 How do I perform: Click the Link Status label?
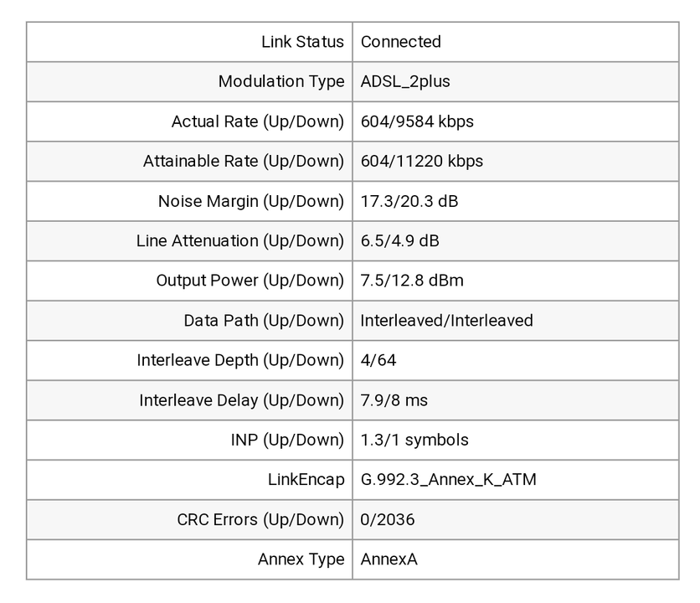(x=302, y=42)
